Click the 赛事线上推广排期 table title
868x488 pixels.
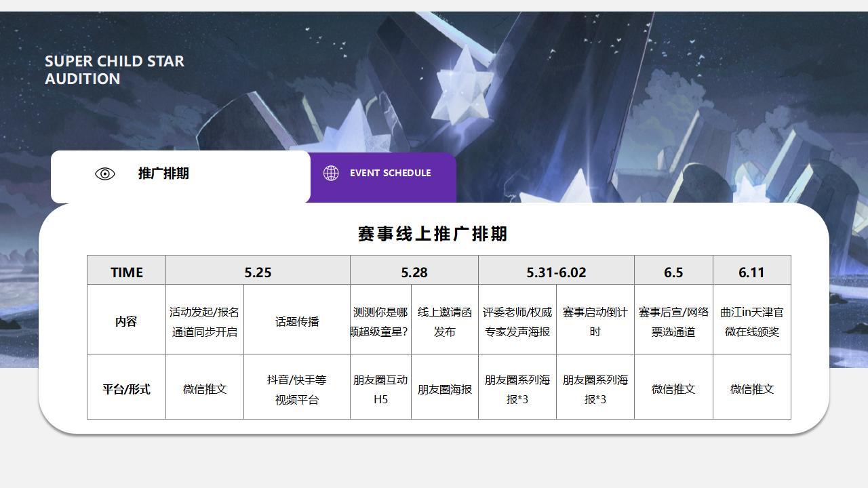pos(433,234)
